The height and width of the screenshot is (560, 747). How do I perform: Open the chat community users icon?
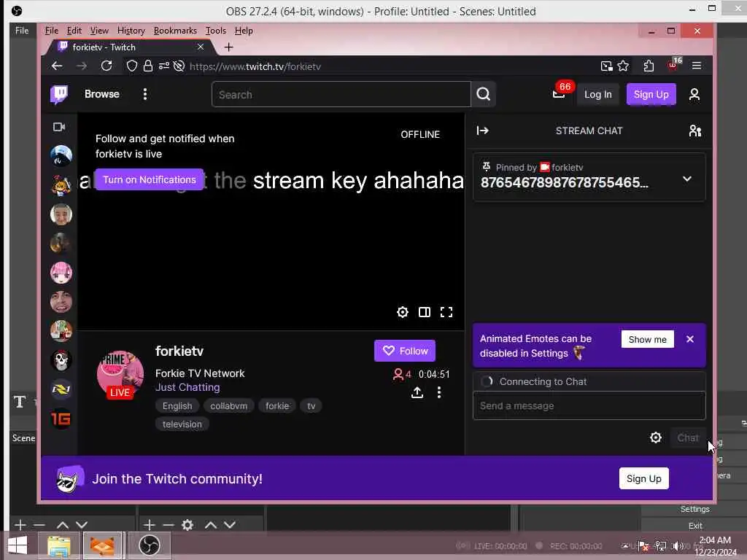tap(694, 131)
